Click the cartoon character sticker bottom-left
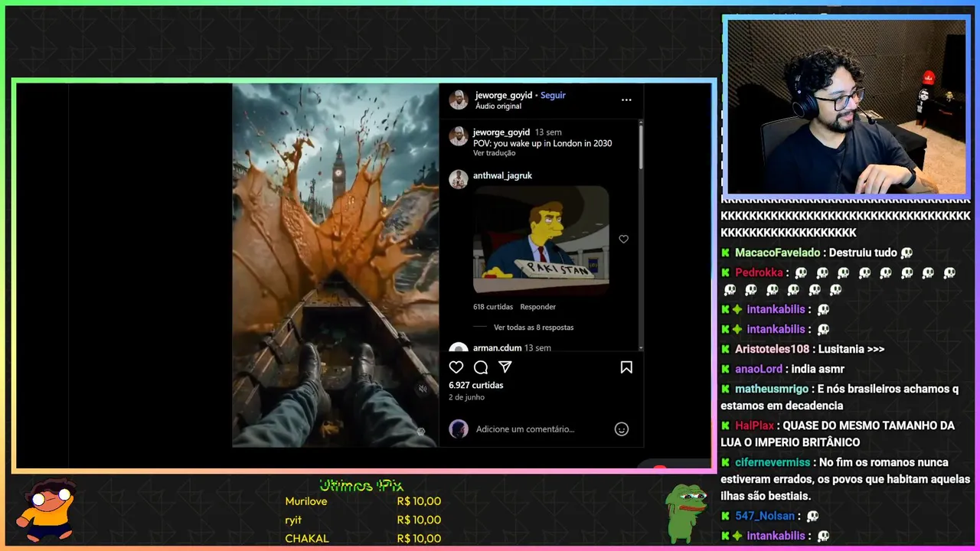980x551 pixels. [48, 510]
